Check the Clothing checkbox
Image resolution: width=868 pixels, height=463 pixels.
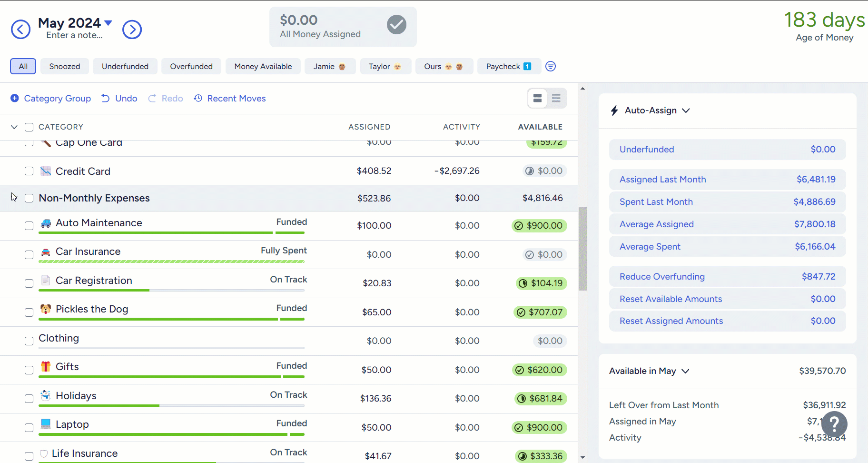click(x=29, y=341)
